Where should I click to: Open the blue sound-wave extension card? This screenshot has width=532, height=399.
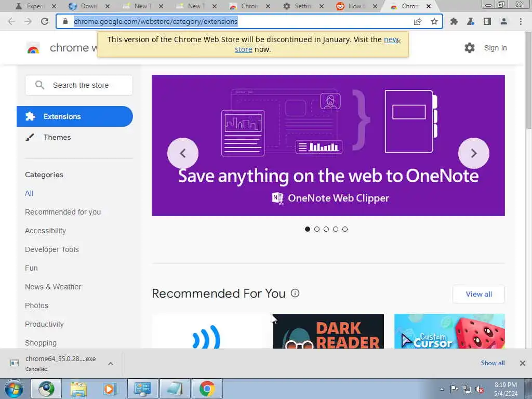point(207,331)
